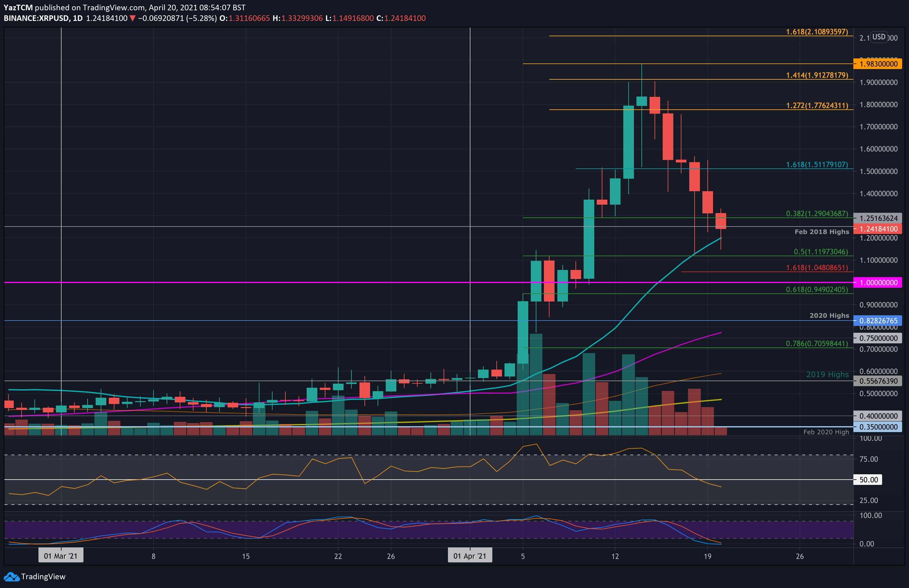Image resolution: width=909 pixels, height=588 pixels.
Task: Click the TradingView text at bottom left
Action: tap(43, 576)
